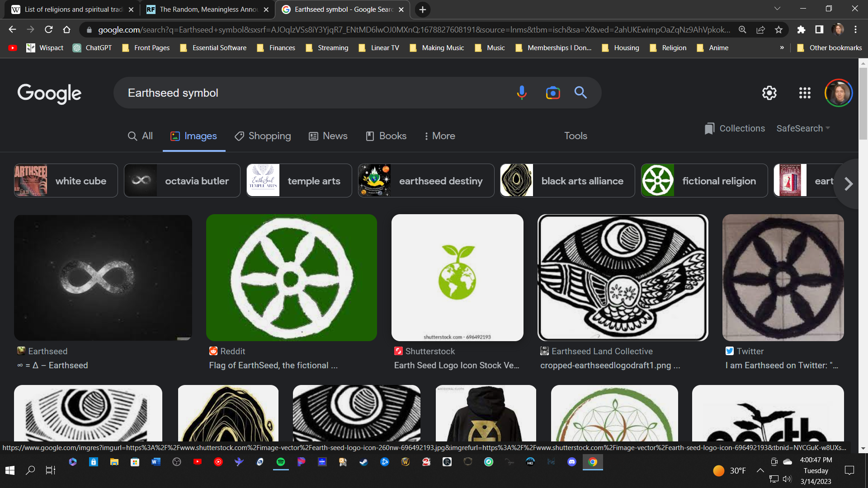Image resolution: width=868 pixels, height=488 pixels.
Task: Open YouTube bookmark icon
Action: (13, 48)
